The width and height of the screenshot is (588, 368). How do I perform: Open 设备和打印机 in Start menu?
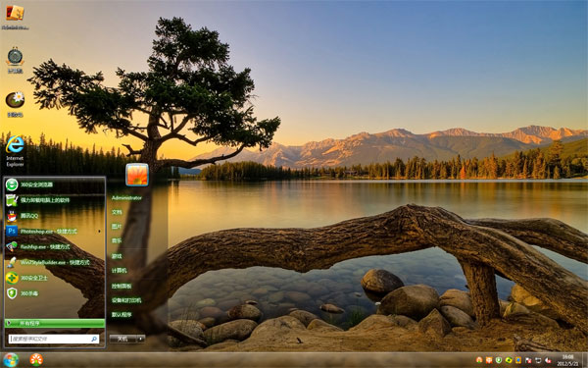click(126, 300)
